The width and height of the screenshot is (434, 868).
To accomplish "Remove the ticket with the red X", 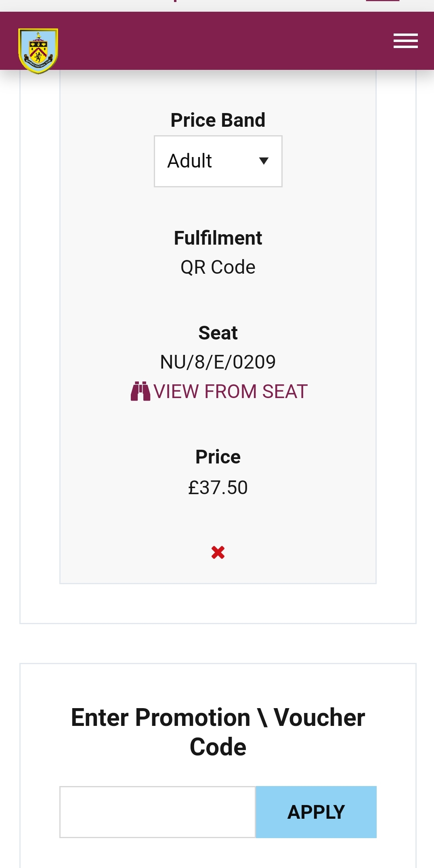I will [x=218, y=552].
